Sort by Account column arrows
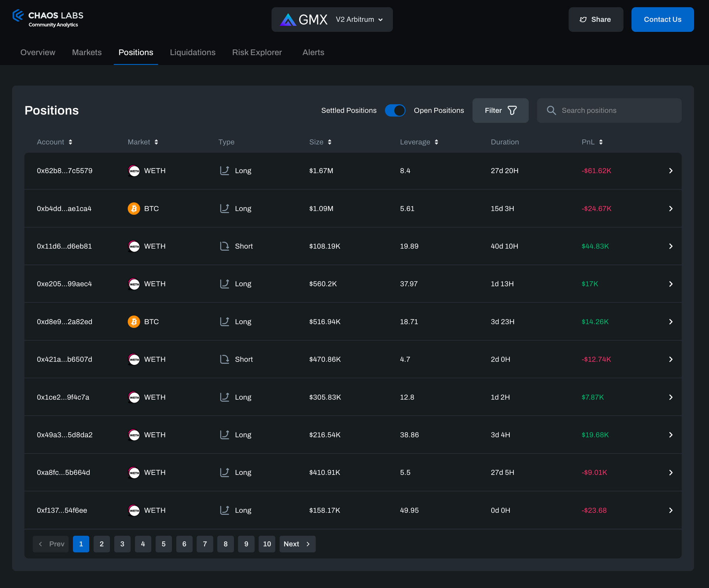This screenshot has width=709, height=588. click(x=71, y=142)
